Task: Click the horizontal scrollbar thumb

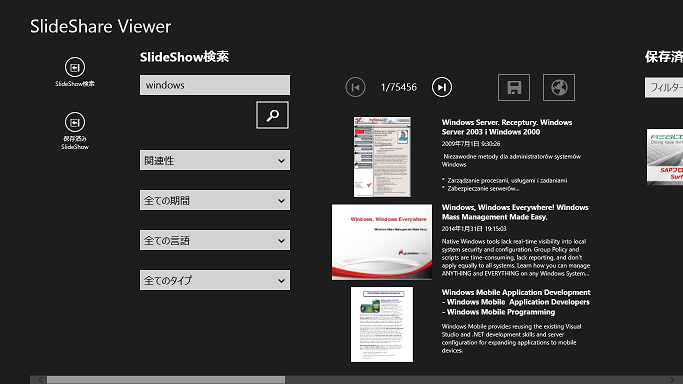Action: click(x=166, y=380)
